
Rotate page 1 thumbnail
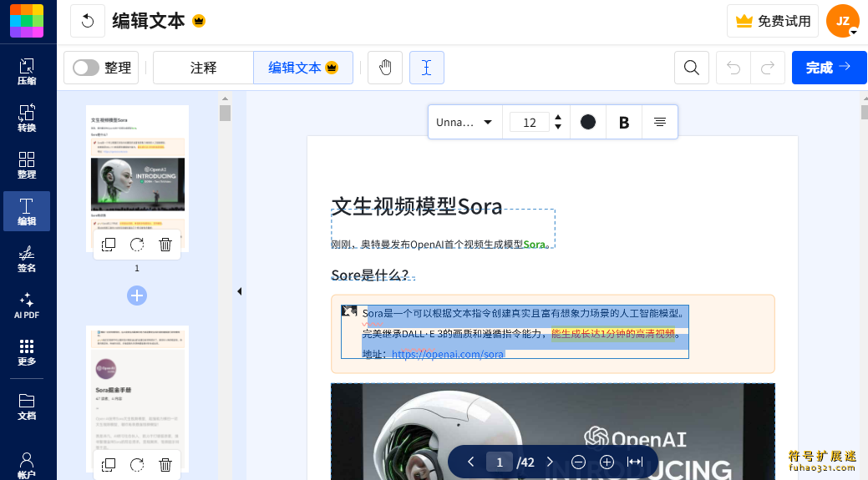point(137,245)
